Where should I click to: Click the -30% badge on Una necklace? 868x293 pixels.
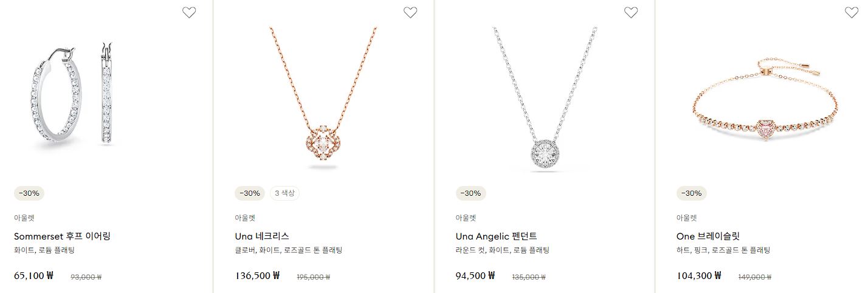click(250, 193)
